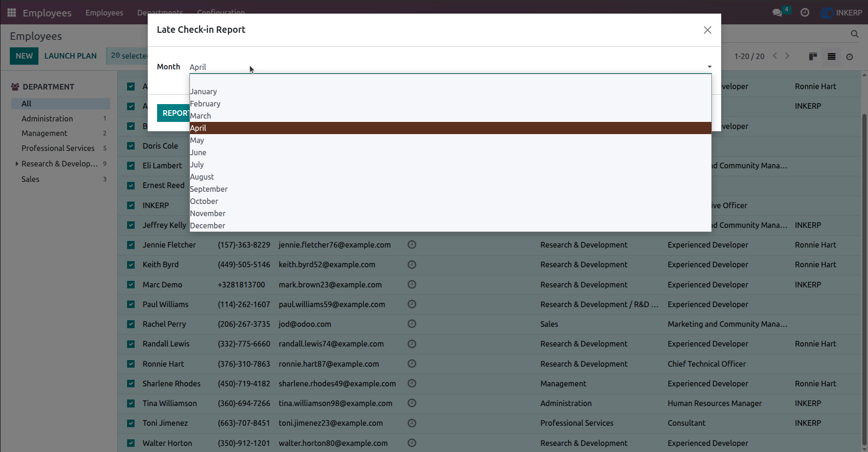Click the LAUNCH PLAN button
Image resolution: width=868 pixels, height=452 pixels.
click(x=70, y=56)
